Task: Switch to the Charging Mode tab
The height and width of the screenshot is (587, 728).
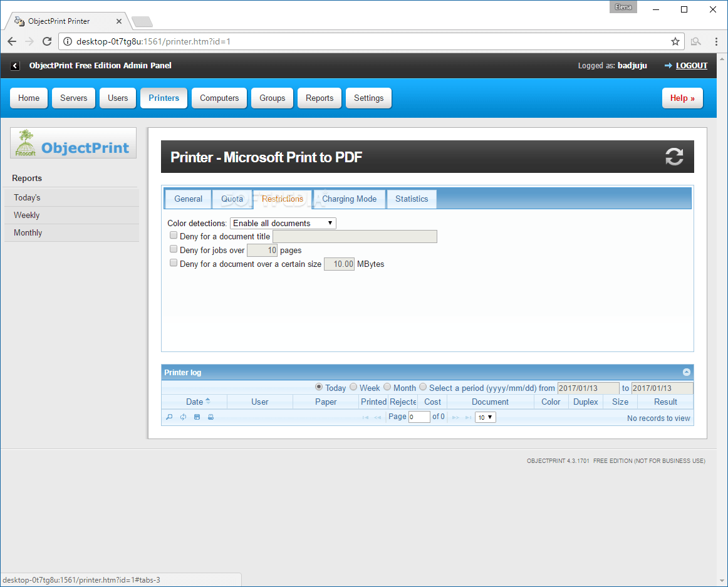Action: point(349,199)
